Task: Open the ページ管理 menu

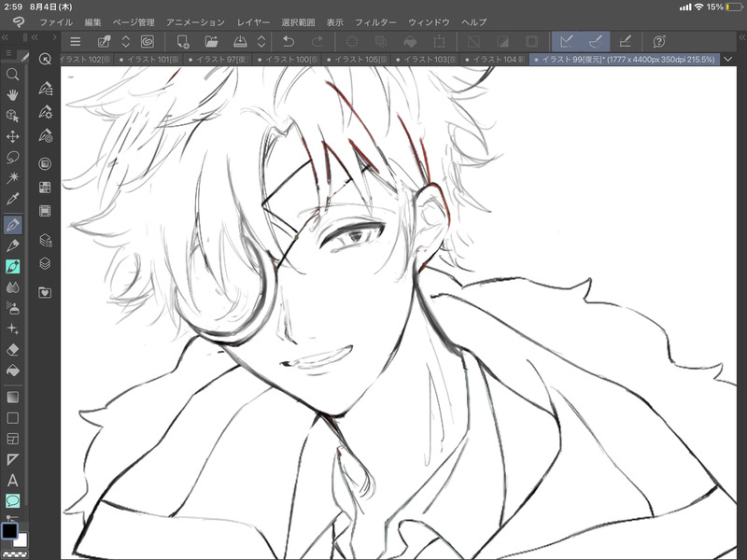Action: 134,21
